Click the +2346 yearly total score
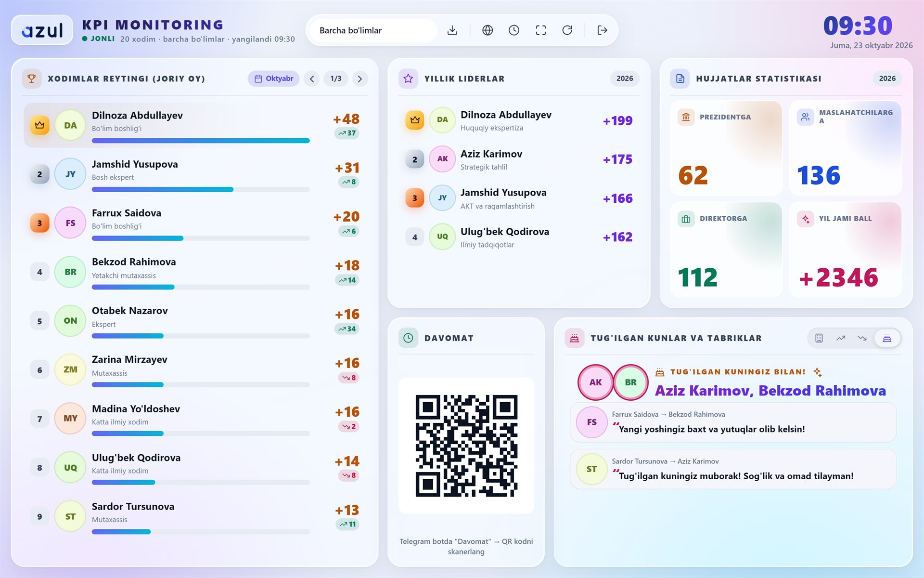 [838, 277]
